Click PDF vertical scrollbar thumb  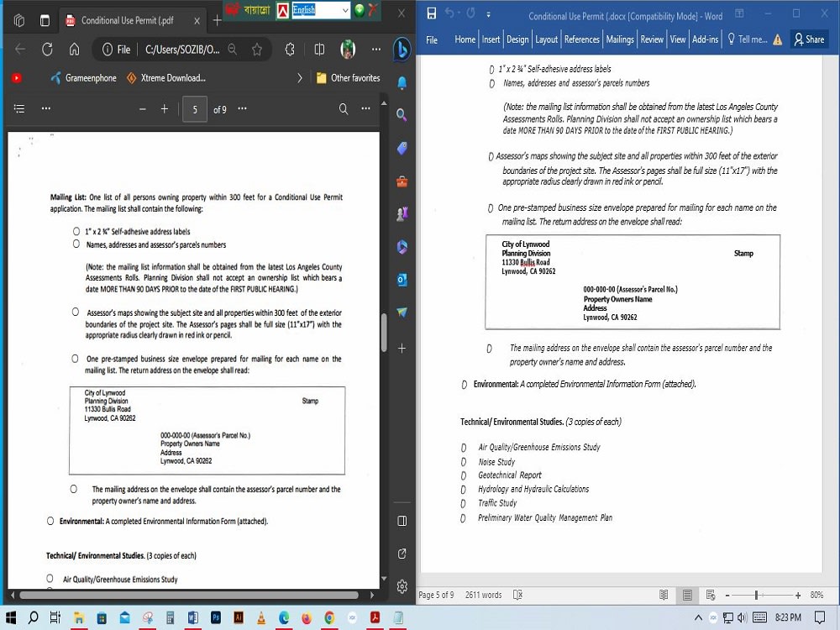(x=384, y=332)
